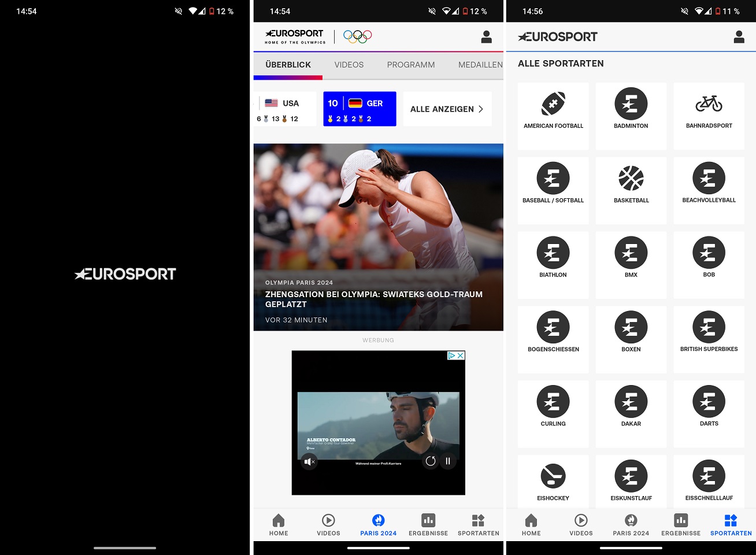The image size is (756, 555).
Task: Tap the Eurosport logo on Sportarten screen
Action: (x=558, y=36)
